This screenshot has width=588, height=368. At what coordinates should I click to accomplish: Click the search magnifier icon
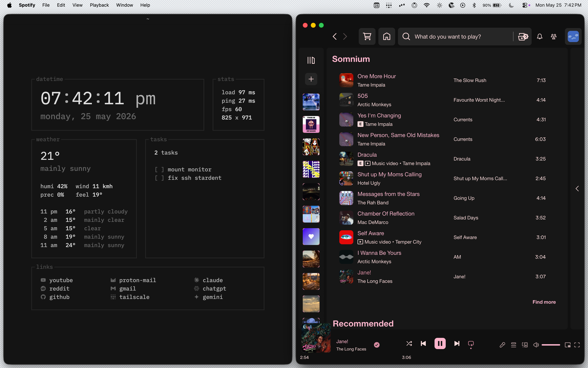coord(406,37)
